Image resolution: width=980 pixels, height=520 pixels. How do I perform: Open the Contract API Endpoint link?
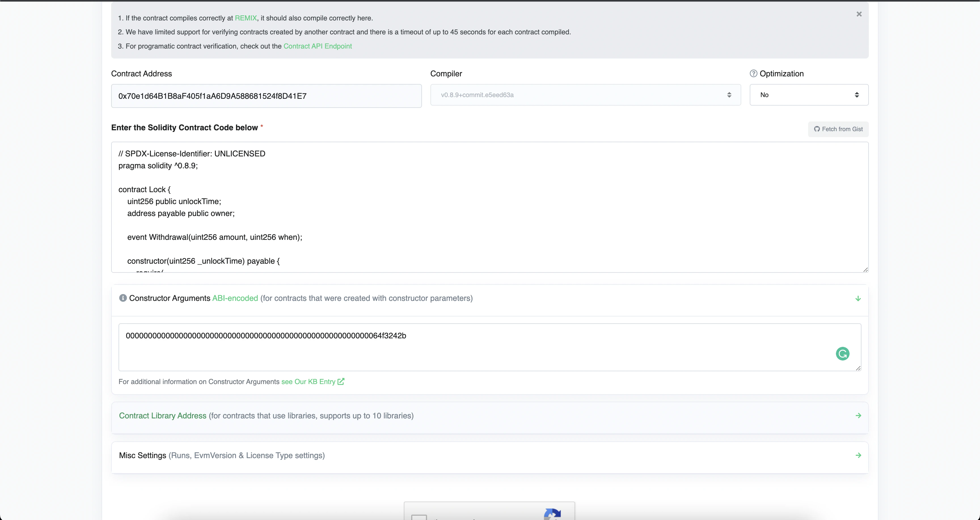[318, 46]
